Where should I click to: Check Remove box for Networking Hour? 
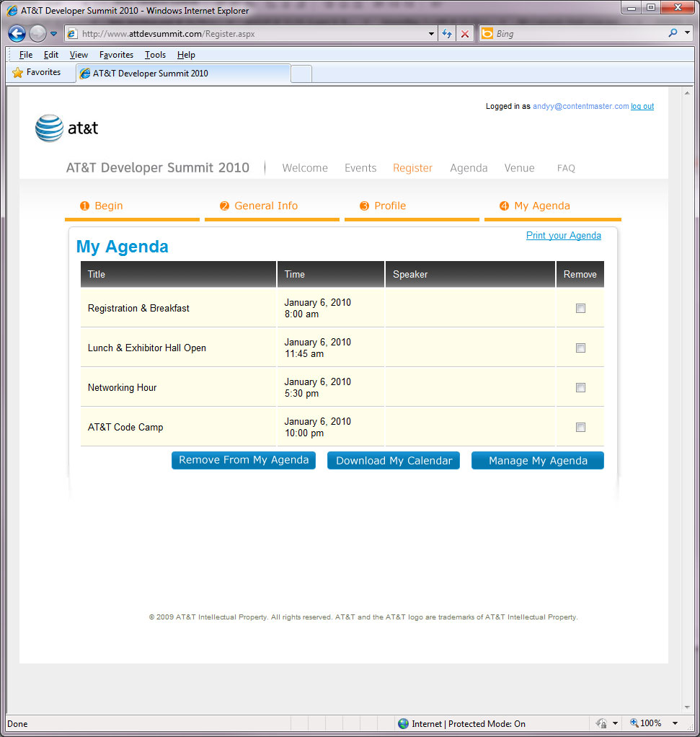pos(580,388)
